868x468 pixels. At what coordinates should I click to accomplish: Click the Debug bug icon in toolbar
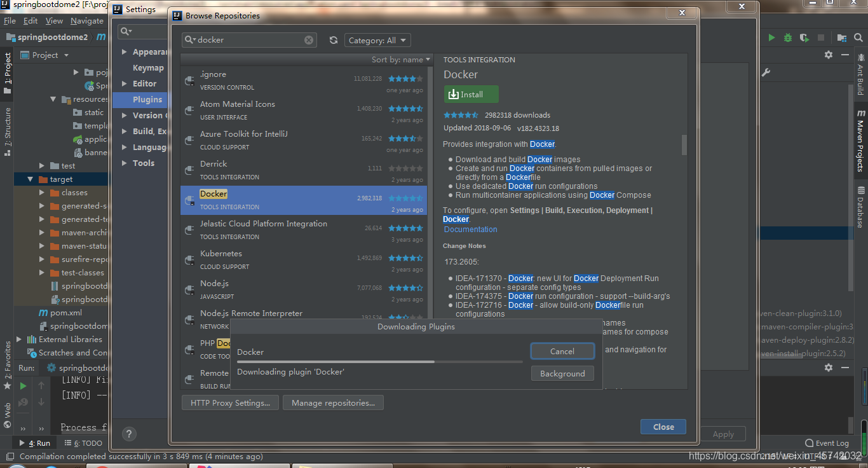(788, 38)
